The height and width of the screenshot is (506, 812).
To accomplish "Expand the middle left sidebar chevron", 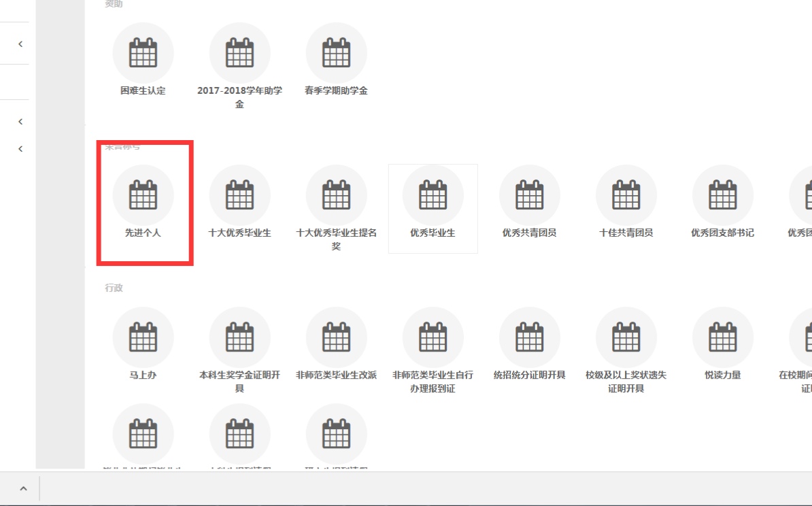I will [x=20, y=122].
